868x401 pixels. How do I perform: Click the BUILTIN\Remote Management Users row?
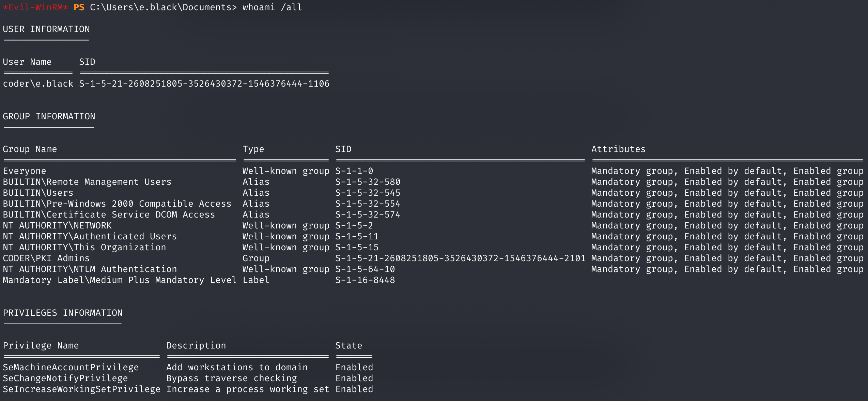pos(433,182)
